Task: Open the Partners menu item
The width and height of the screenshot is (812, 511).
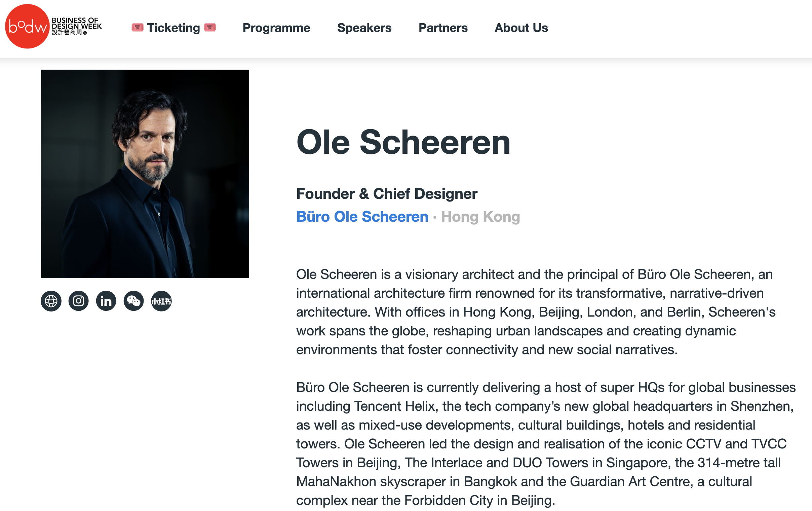Action: coord(443,28)
